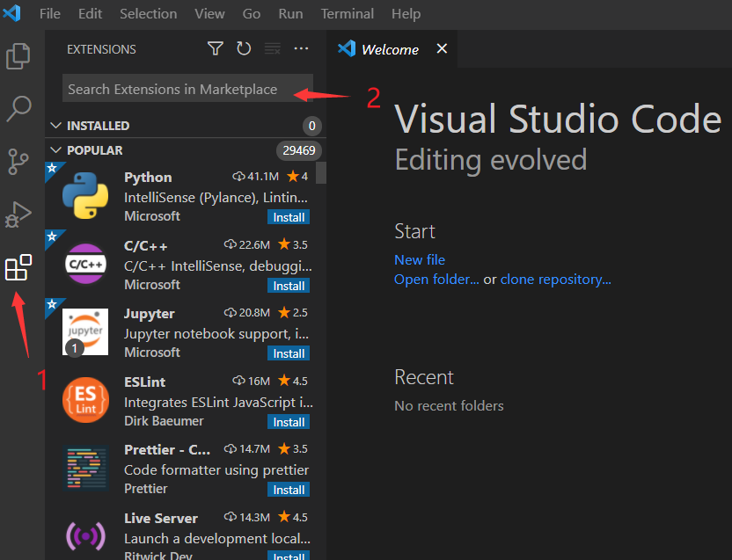732x560 pixels.
Task: Open the Edit menu
Action: [90, 13]
